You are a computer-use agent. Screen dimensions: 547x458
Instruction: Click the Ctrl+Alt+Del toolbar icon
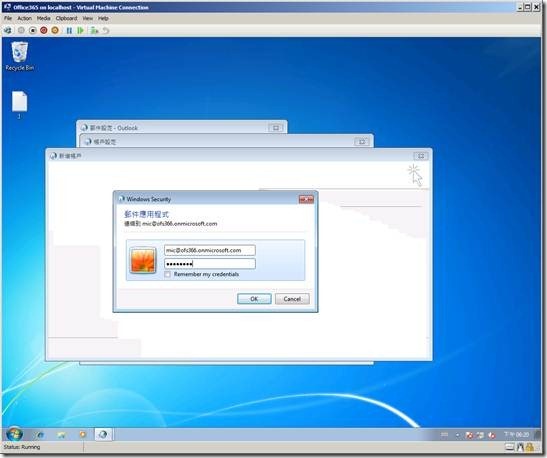[x=8, y=31]
